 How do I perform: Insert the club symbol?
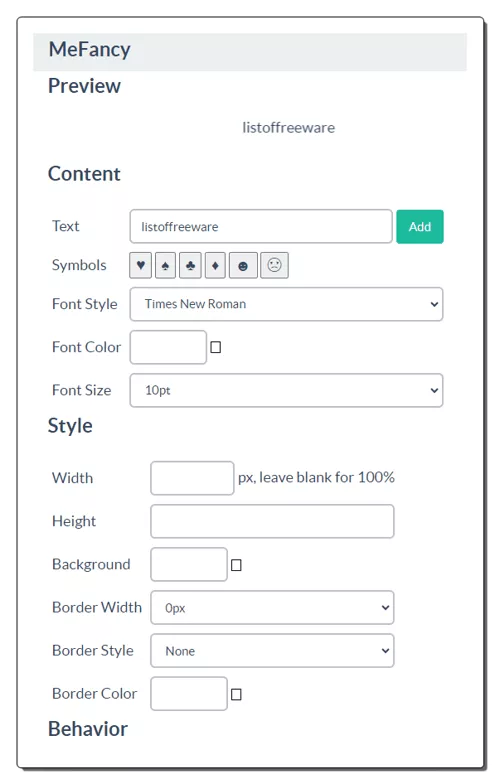(x=190, y=265)
